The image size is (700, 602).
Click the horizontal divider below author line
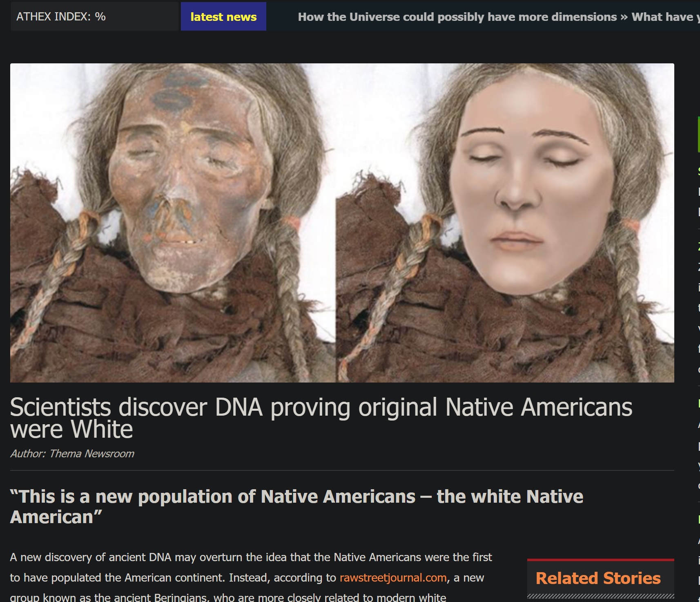[342, 470]
